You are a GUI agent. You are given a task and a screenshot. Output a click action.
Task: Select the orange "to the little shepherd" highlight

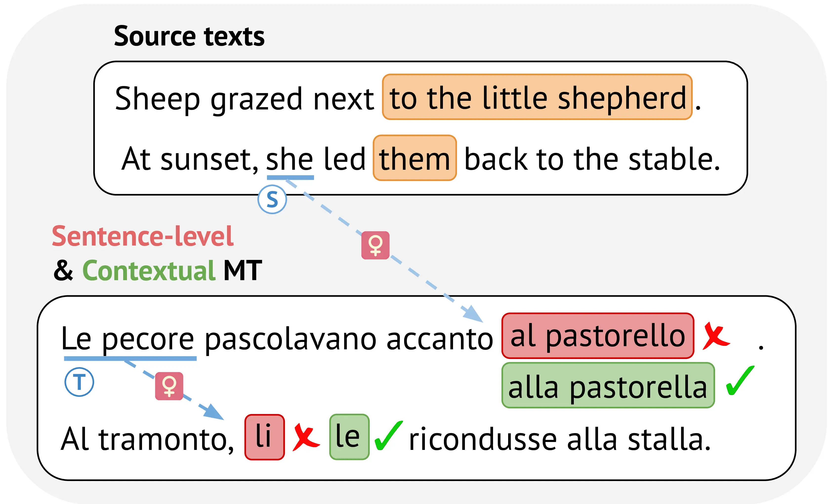(537, 97)
